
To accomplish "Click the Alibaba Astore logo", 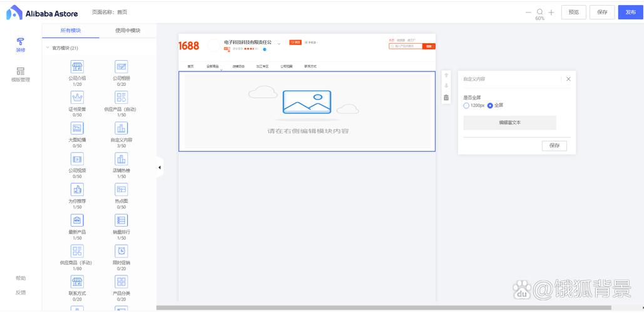I will [x=42, y=13].
